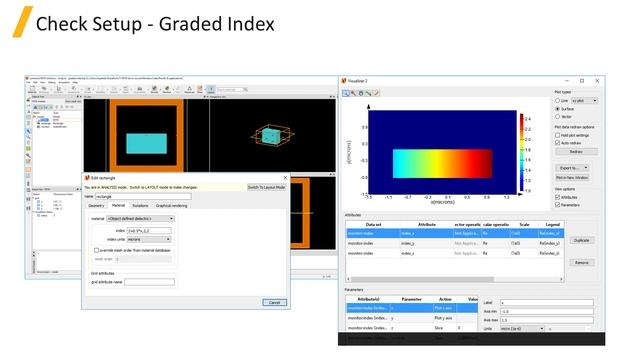This screenshot has height=360, width=640.
Task: Select the Plot y axis row in Parameters table
Action: [411, 318]
